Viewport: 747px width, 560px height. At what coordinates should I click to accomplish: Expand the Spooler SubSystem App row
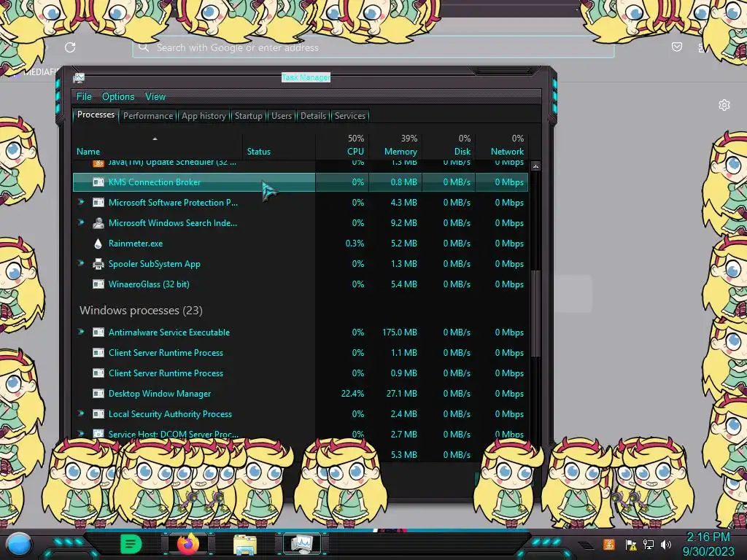(81, 262)
